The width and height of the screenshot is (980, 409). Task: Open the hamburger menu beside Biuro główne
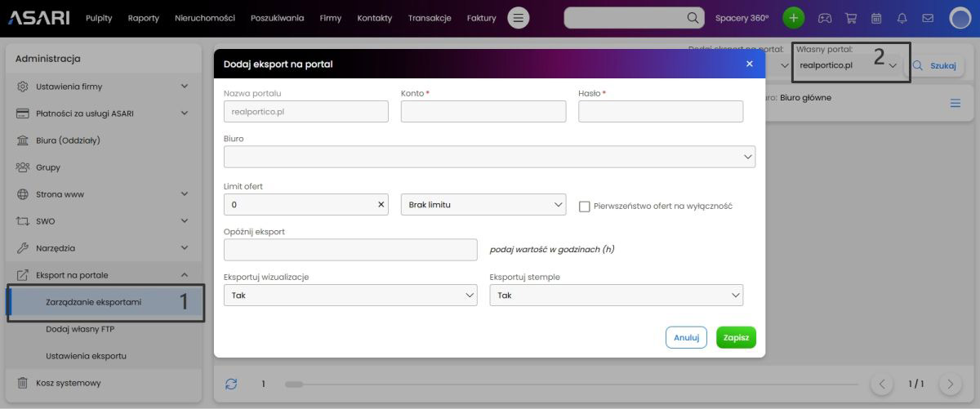(955, 103)
